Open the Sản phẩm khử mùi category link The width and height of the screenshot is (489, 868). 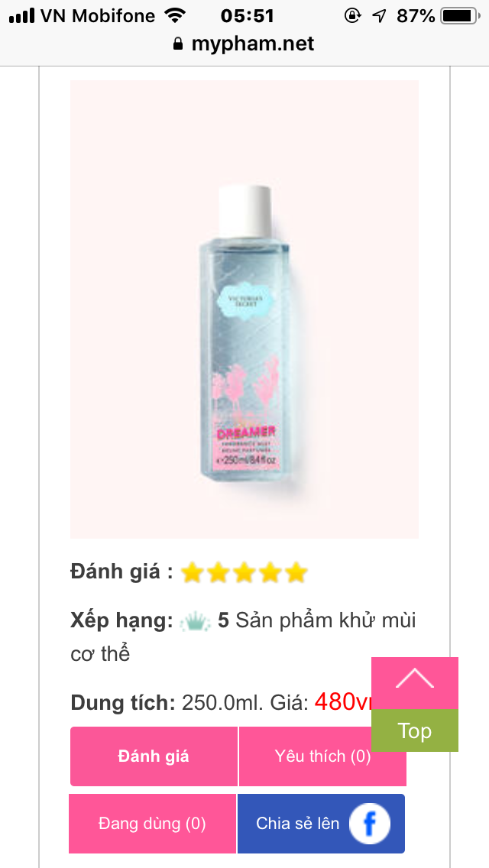click(x=243, y=637)
